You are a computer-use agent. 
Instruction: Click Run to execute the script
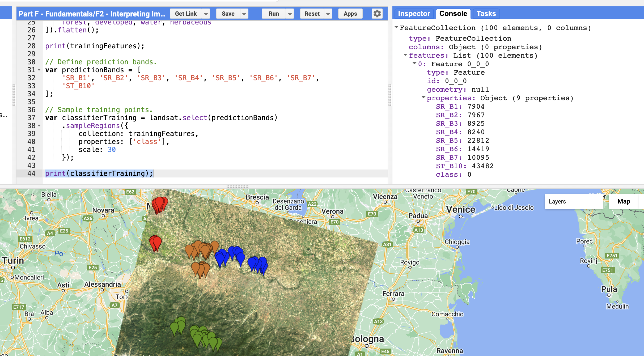tap(273, 14)
